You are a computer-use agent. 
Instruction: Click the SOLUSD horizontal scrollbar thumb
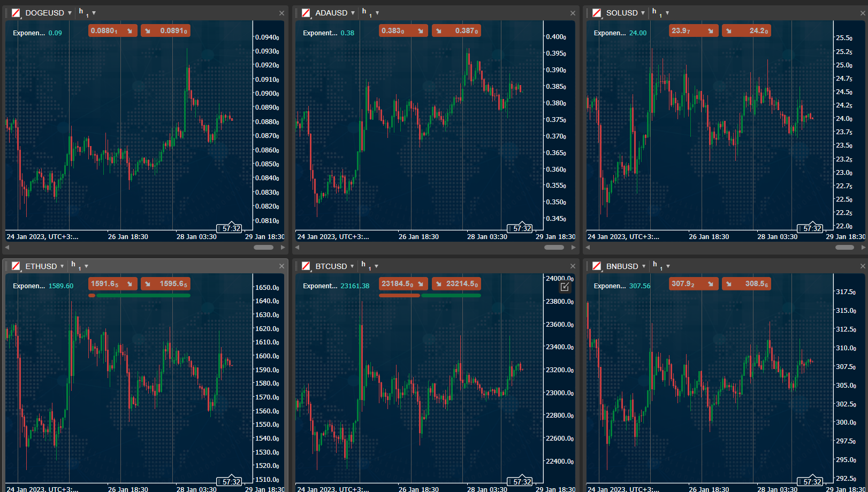[x=844, y=248]
